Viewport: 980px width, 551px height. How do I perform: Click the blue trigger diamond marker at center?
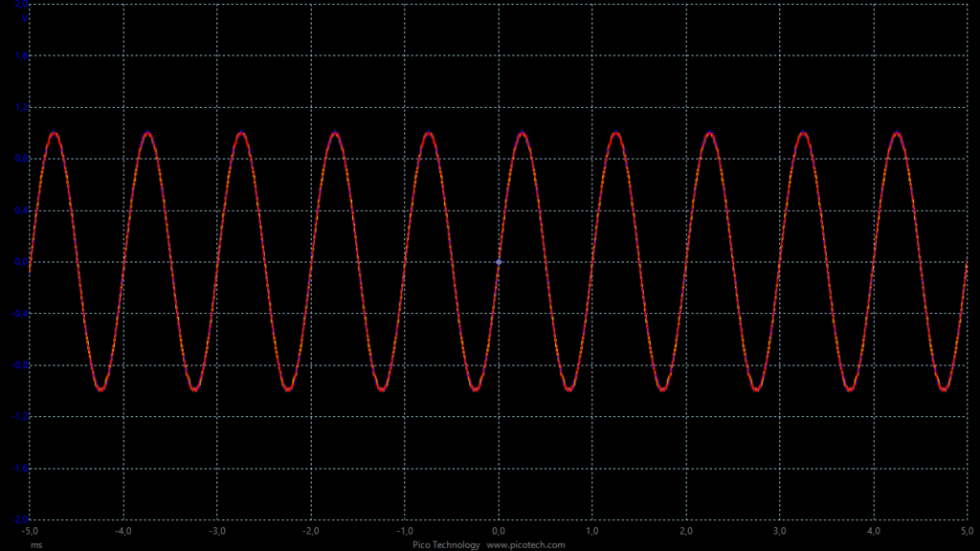tap(498, 262)
